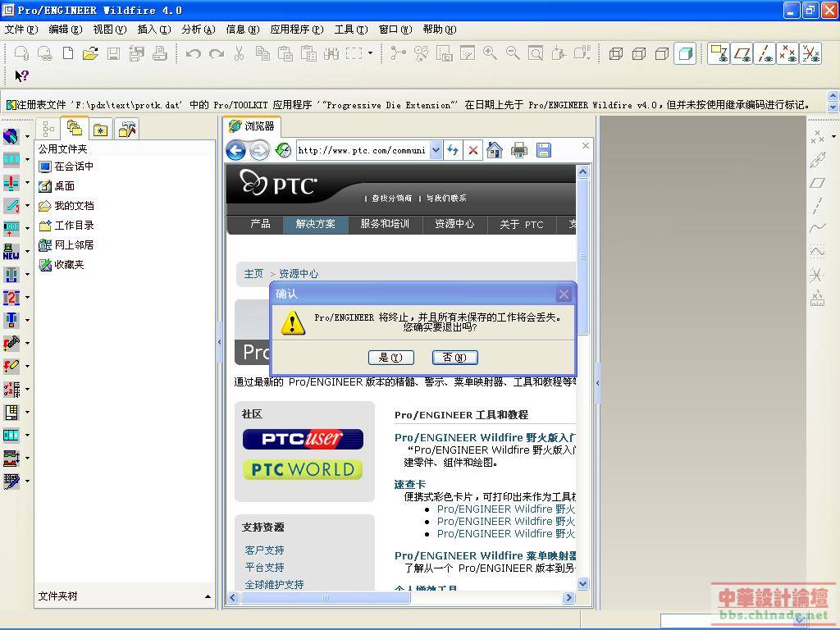Click the browser refresh icon

(453, 151)
